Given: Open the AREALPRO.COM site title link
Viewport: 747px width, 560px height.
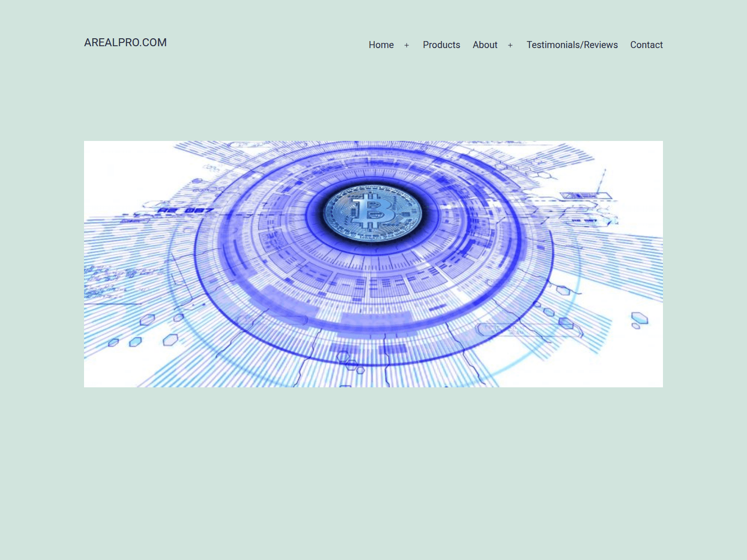Looking at the screenshot, I should pyautogui.click(x=125, y=42).
